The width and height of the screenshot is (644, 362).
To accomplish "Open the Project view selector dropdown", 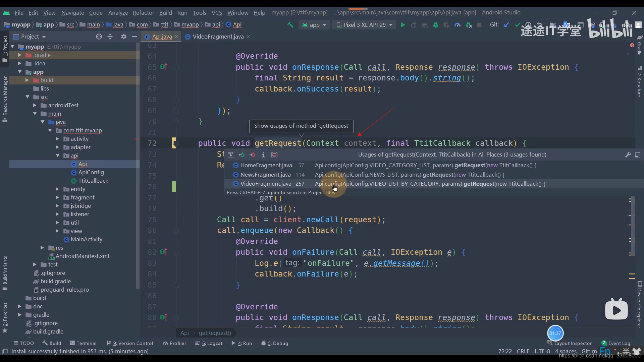I will (x=29, y=37).
